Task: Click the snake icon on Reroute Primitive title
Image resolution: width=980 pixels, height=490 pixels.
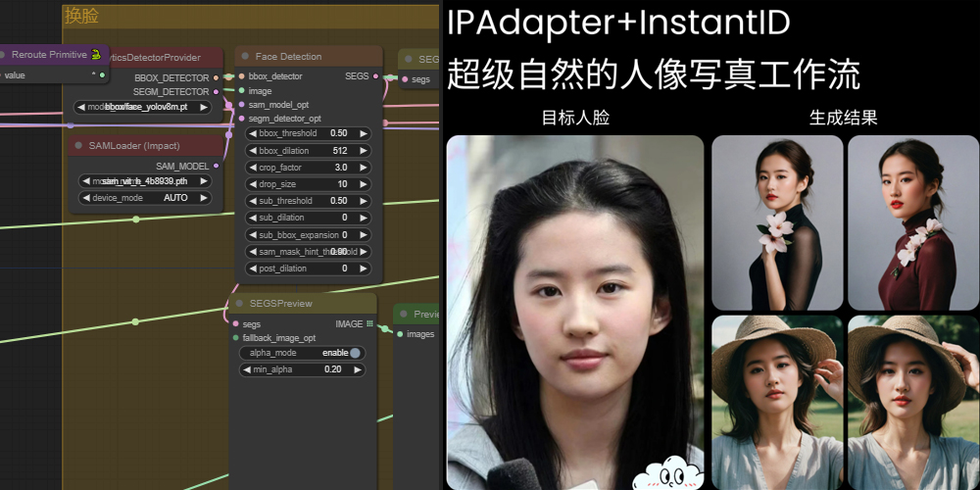Action: point(96,54)
